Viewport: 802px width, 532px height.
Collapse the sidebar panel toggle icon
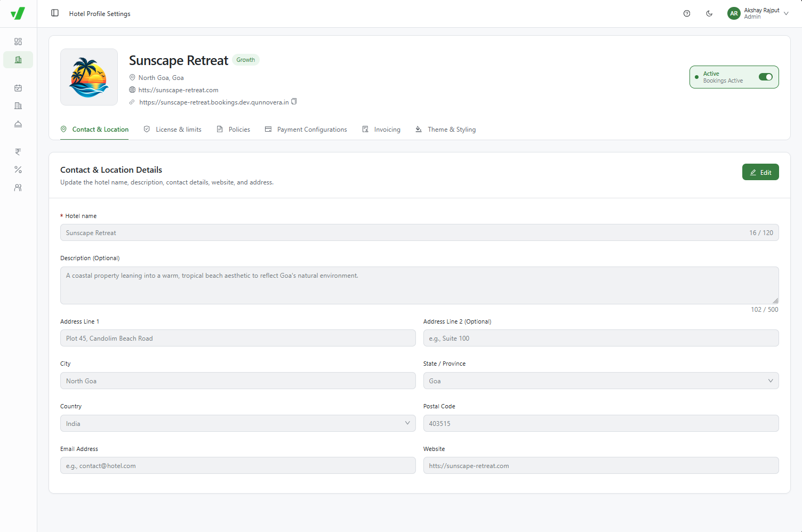click(55, 13)
